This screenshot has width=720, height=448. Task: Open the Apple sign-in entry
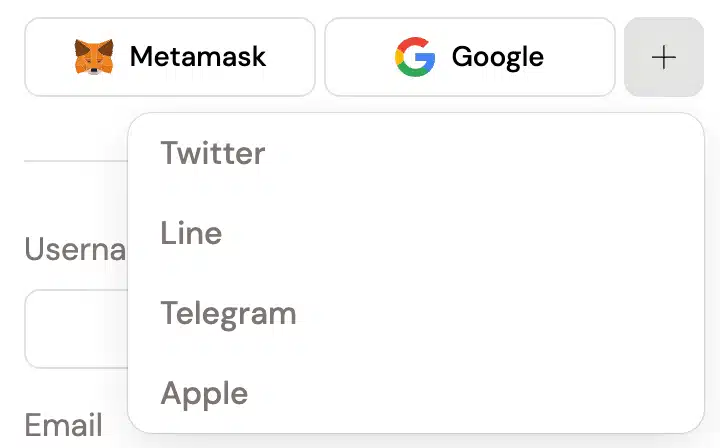[x=416, y=393]
